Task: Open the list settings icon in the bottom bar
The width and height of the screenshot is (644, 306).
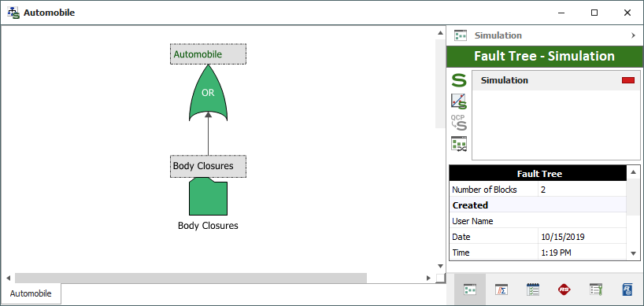Action: coord(595,289)
